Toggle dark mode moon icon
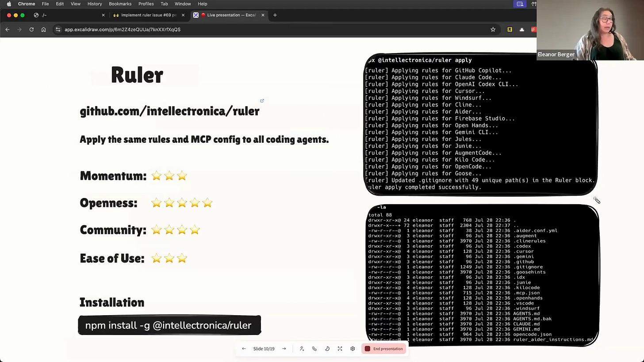Screen dimensions: 644x362 [327, 349]
